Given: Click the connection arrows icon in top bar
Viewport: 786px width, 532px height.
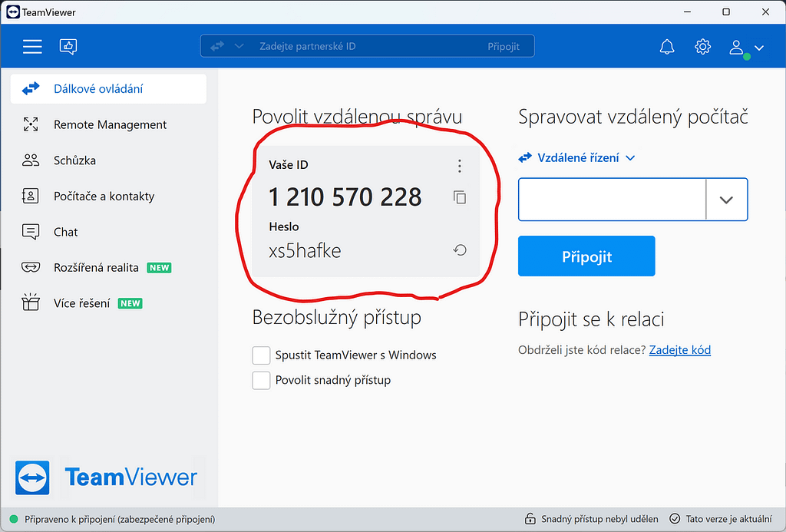Looking at the screenshot, I should (217, 46).
